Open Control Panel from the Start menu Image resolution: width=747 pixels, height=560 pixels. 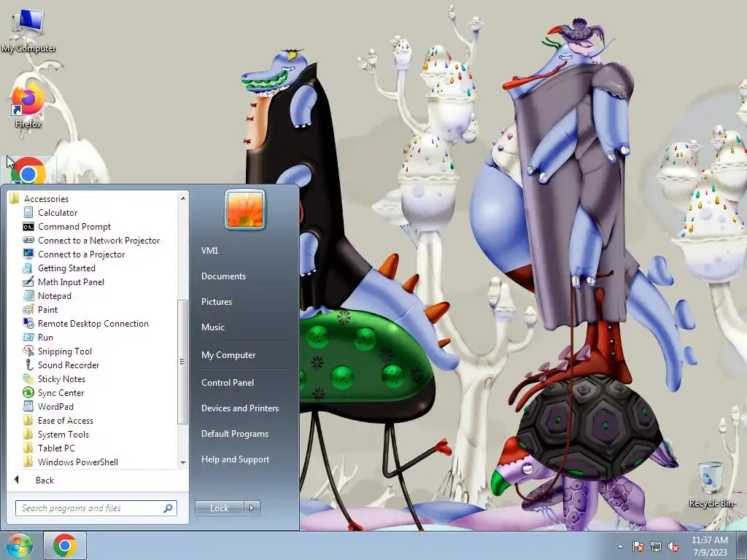(228, 382)
